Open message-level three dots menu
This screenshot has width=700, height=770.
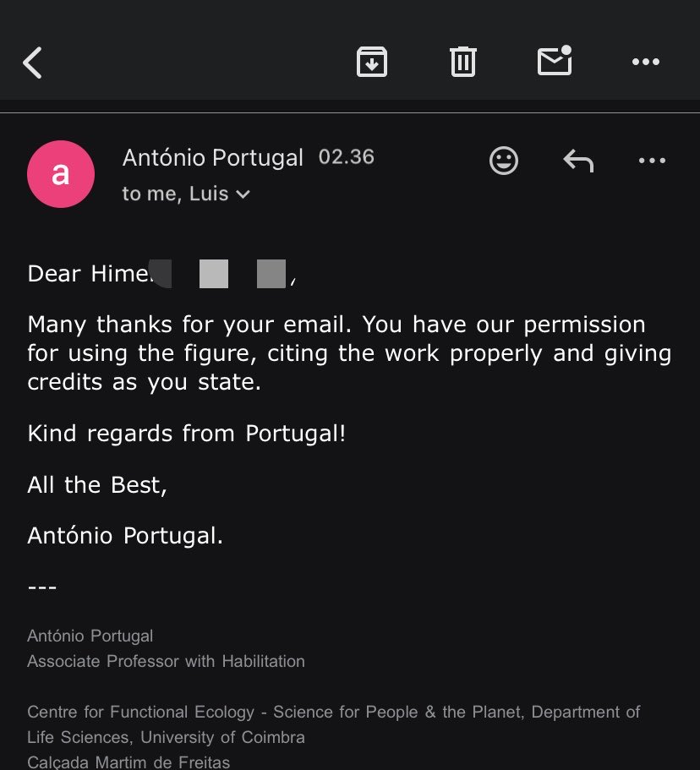(652, 161)
